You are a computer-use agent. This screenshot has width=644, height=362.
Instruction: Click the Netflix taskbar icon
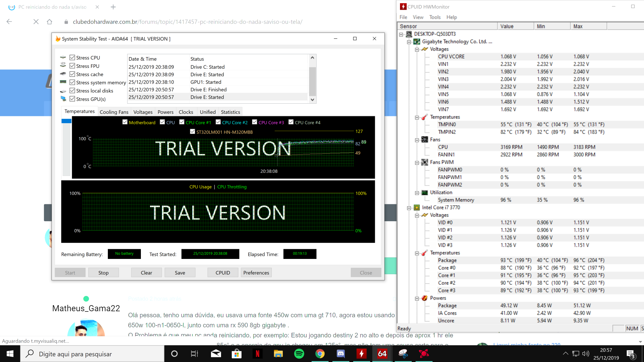pyautogui.click(x=257, y=354)
